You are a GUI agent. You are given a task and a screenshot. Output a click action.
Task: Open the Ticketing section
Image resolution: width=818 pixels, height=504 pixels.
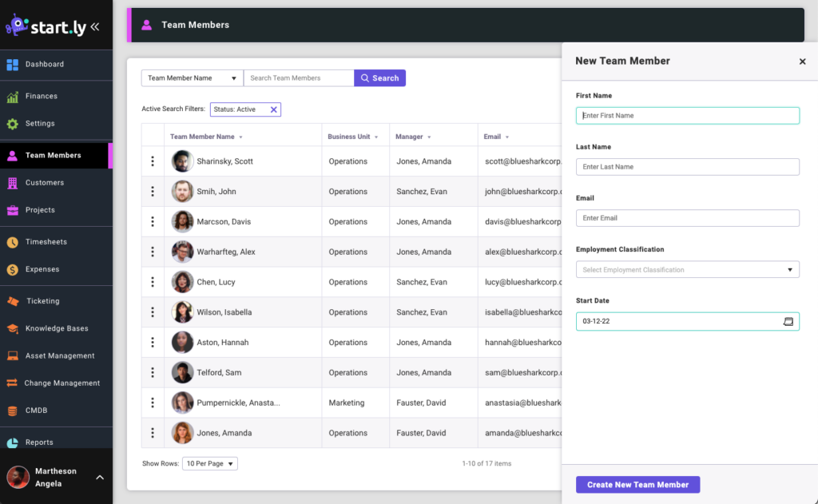coord(42,300)
